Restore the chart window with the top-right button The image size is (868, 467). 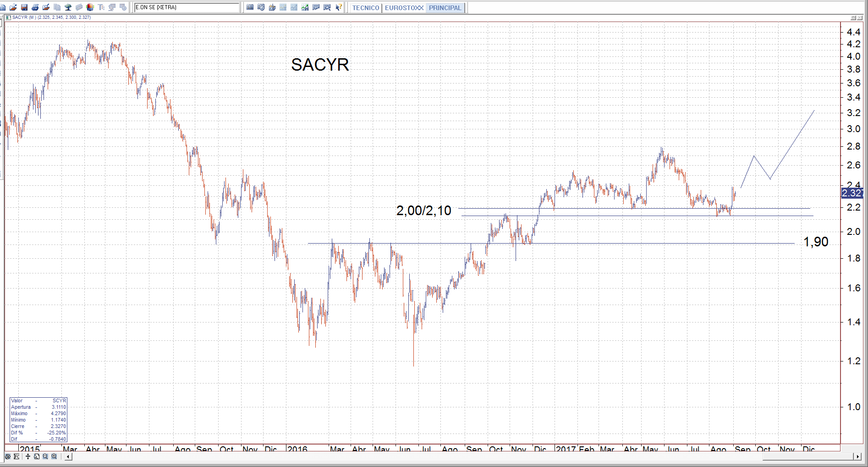pyautogui.click(x=853, y=18)
